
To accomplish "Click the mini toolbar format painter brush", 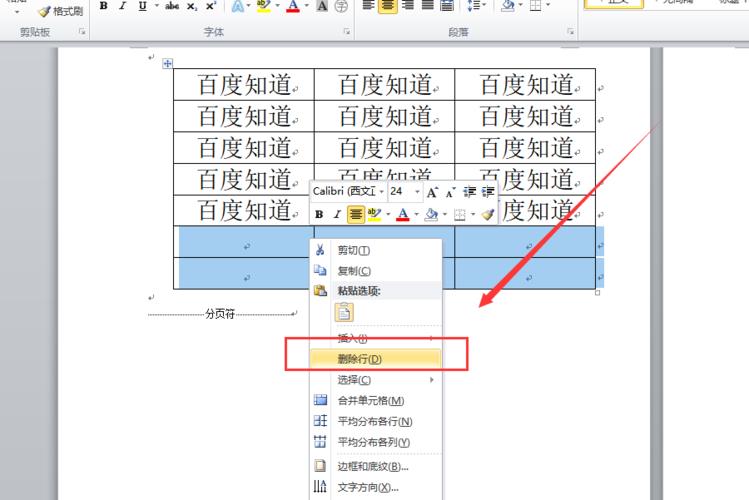I will click(488, 214).
